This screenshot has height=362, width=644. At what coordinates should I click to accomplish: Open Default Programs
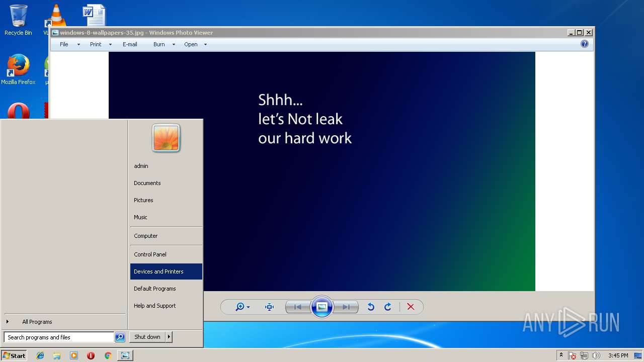click(x=166, y=289)
